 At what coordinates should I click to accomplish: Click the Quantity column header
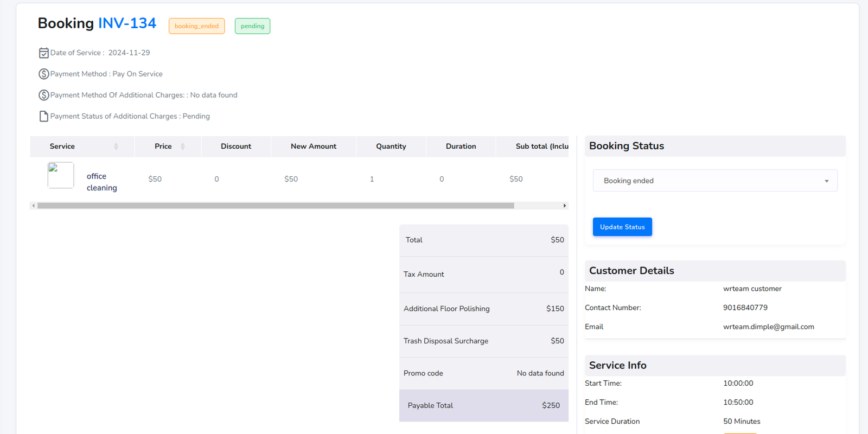click(x=391, y=146)
